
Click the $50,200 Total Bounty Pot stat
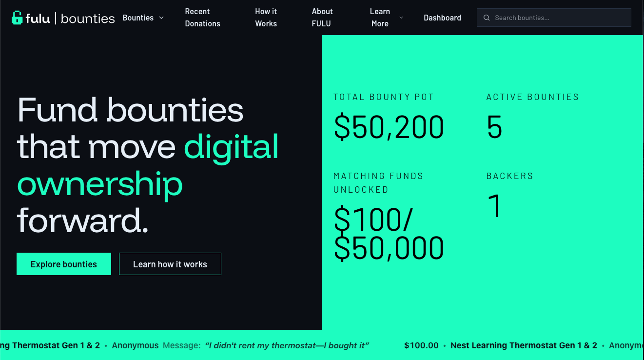pos(389,126)
